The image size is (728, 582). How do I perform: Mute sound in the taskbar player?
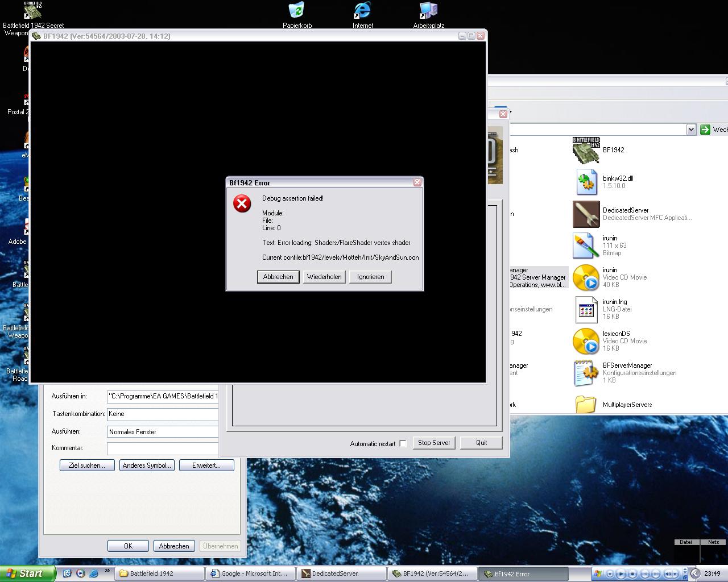(x=668, y=574)
